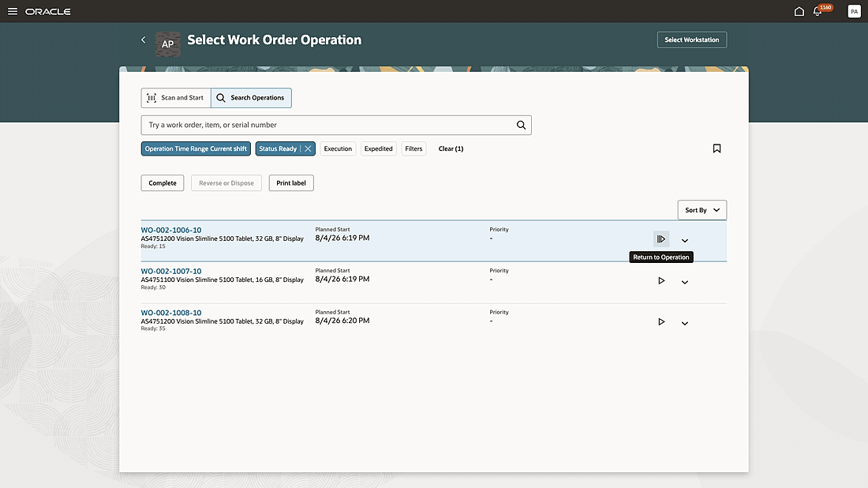868x488 pixels.
Task: Click the AP avatar tile
Action: click(168, 44)
